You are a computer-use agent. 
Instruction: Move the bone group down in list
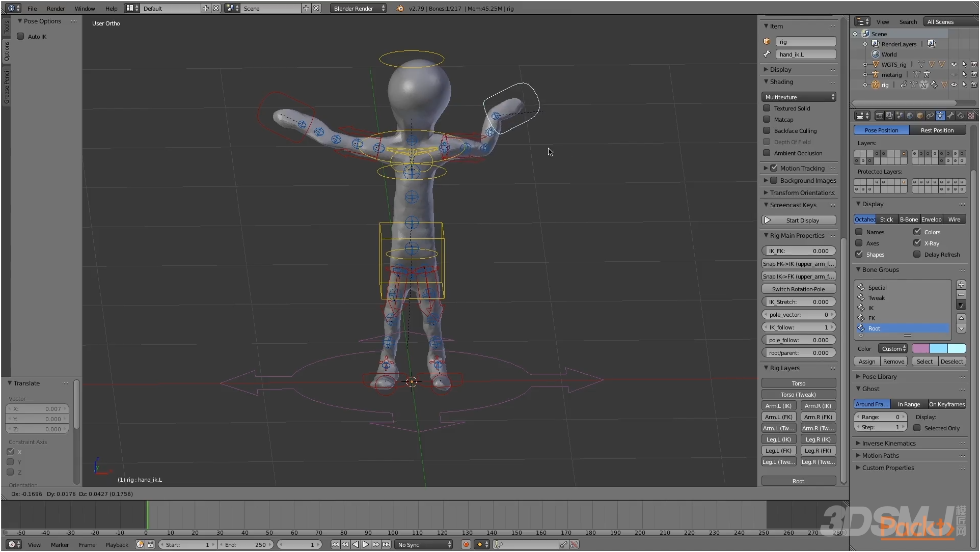(x=961, y=328)
